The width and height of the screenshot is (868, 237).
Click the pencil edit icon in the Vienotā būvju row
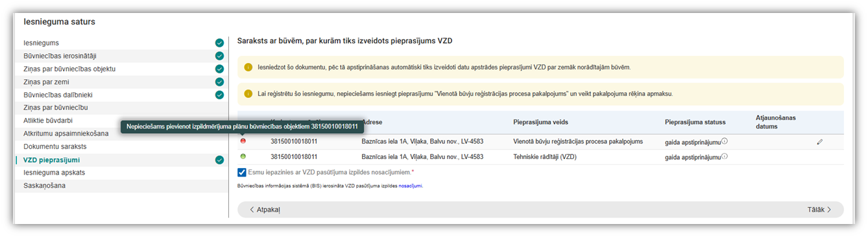819,141
